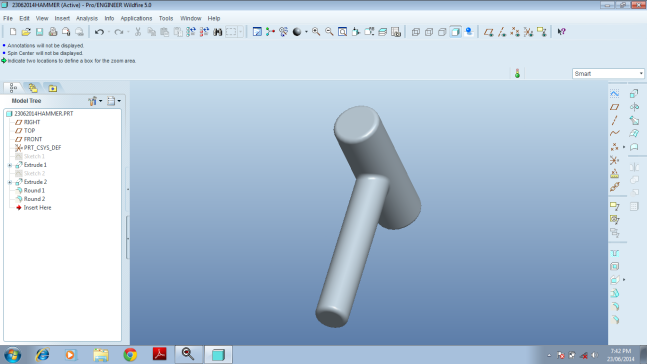Open the model color appearance dropdown arrow
This screenshot has height=364, width=647.
pos(306,32)
